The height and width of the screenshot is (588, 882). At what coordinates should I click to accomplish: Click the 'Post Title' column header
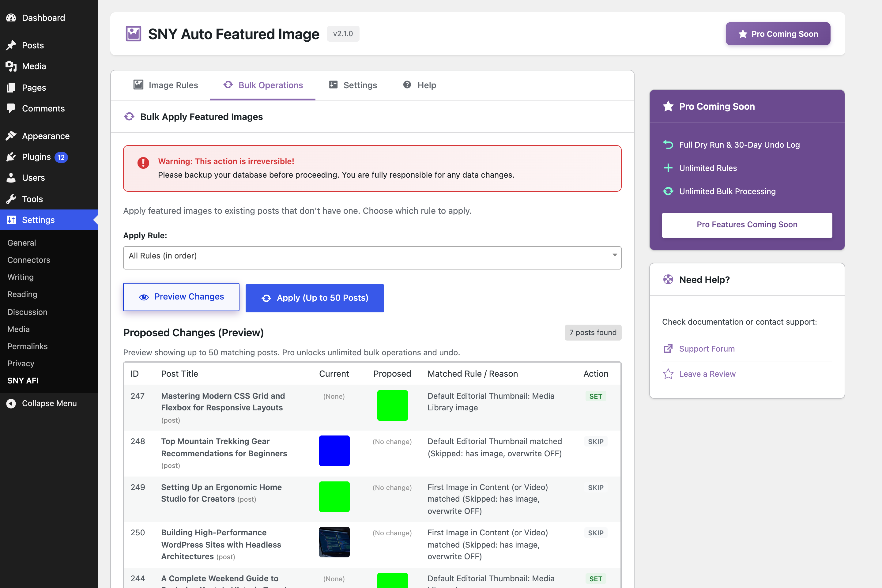[x=180, y=374]
